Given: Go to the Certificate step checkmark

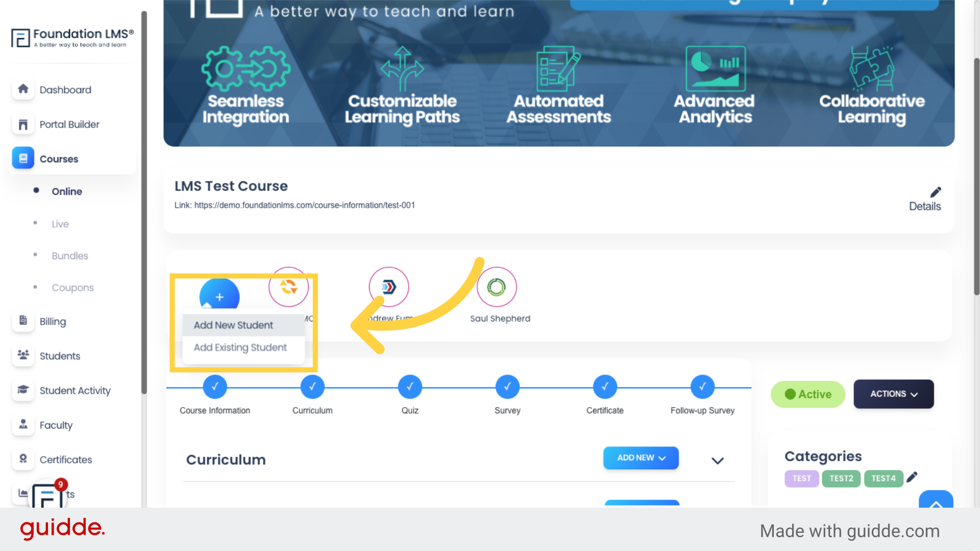Looking at the screenshot, I should tap(605, 387).
